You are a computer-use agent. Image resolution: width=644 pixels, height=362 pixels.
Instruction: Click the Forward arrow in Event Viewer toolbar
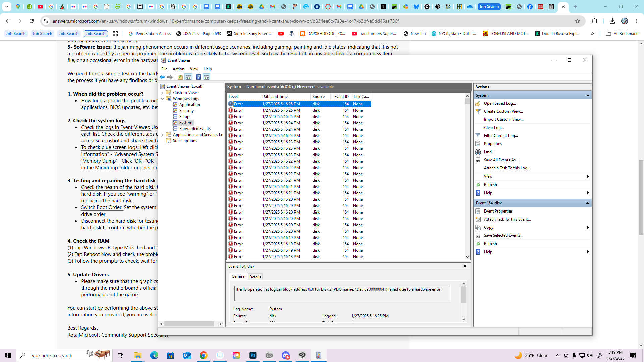pyautogui.click(x=170, y=77)
